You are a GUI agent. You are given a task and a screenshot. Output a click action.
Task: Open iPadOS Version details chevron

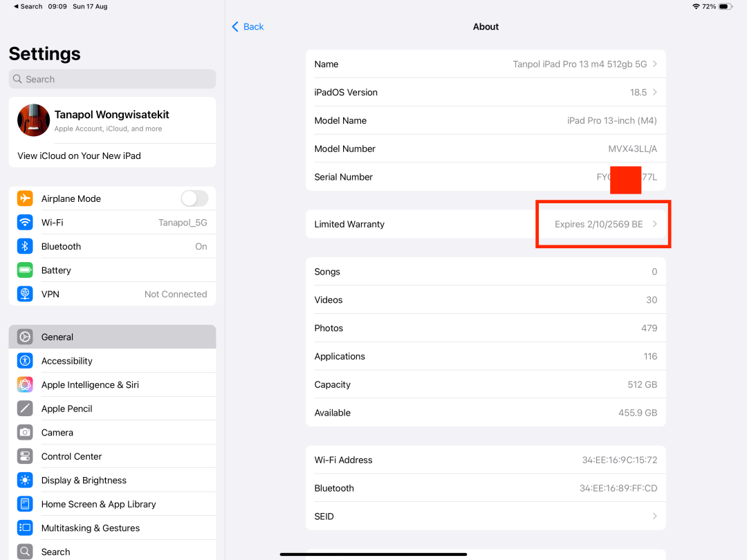click(655, 92)
